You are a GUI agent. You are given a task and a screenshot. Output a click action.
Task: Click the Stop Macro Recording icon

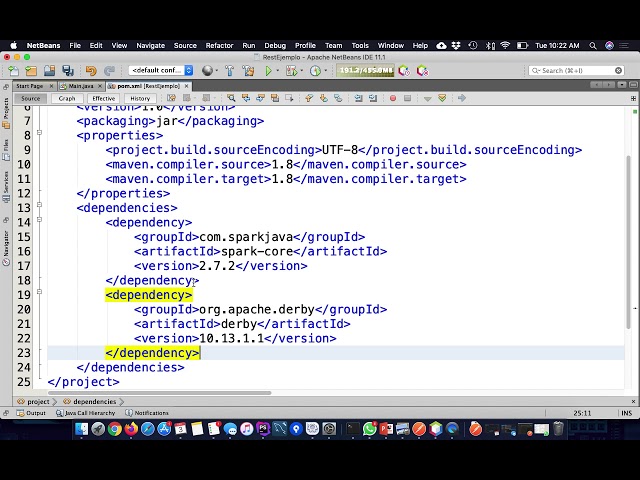[407, 98]
